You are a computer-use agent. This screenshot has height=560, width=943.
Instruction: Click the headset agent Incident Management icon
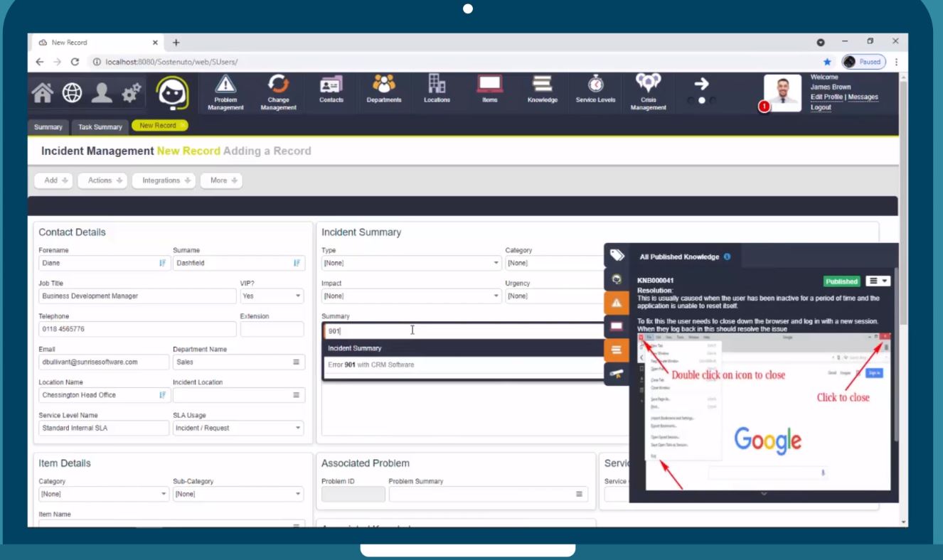[x=171, y=94]
